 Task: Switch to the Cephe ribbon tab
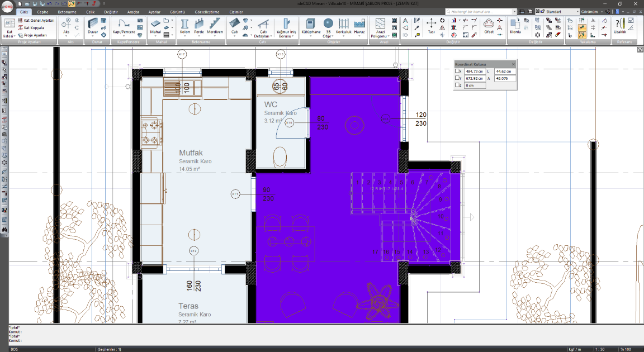pyautogui.click(x=42, y=12)
